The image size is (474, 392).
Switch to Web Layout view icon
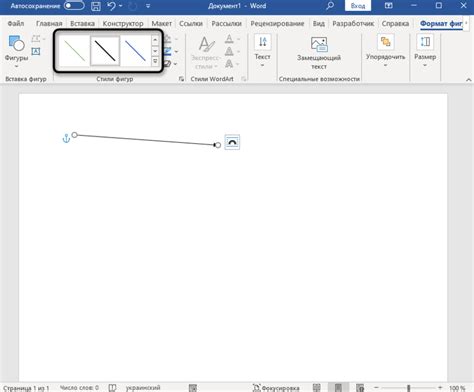click(x=360, y=387)
